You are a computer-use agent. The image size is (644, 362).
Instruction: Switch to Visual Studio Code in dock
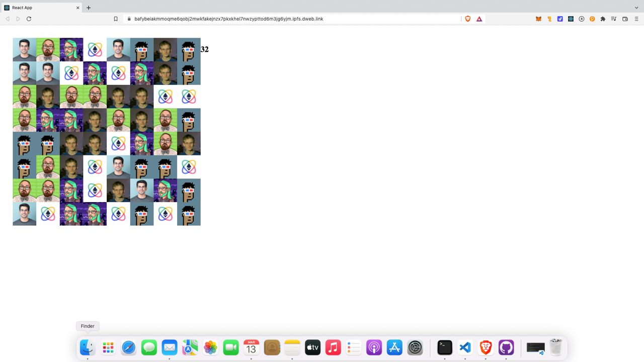pyautogui.click(x=465, y=347)
